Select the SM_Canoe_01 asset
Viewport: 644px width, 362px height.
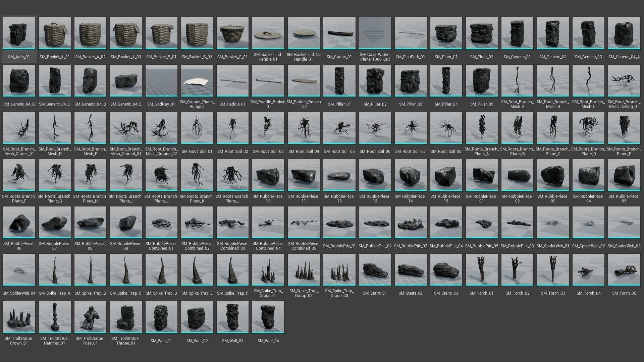click(339, 33)
